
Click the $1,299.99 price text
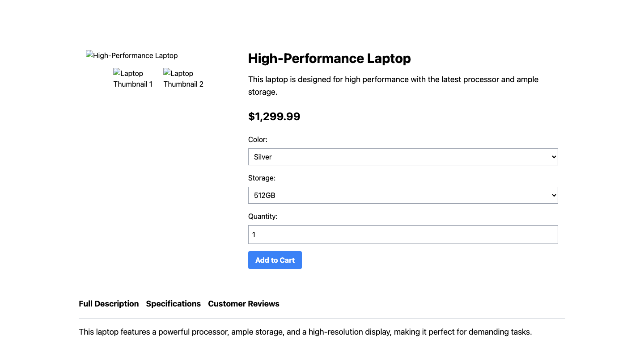[274, 116]
